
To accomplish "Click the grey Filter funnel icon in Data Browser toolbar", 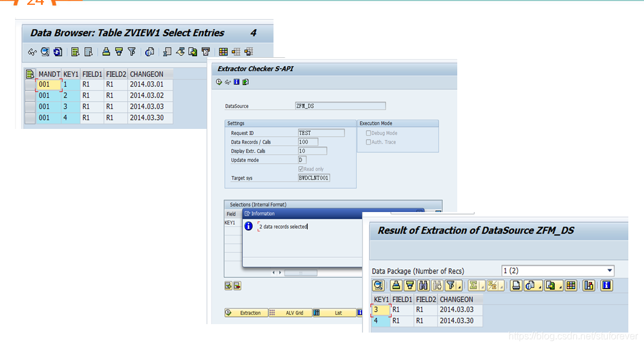I will click(x=132, y=52).
